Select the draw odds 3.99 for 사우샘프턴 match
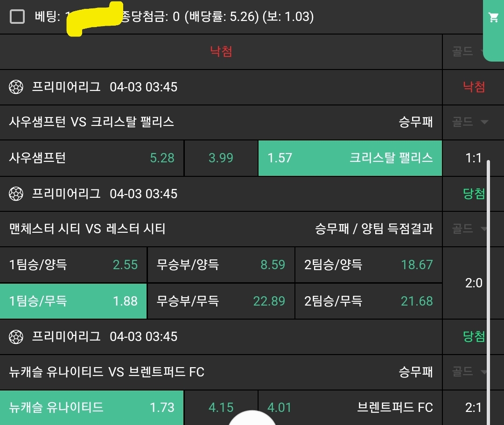The height and width of the screenshot is (425, 504). [x=221, y=158]
